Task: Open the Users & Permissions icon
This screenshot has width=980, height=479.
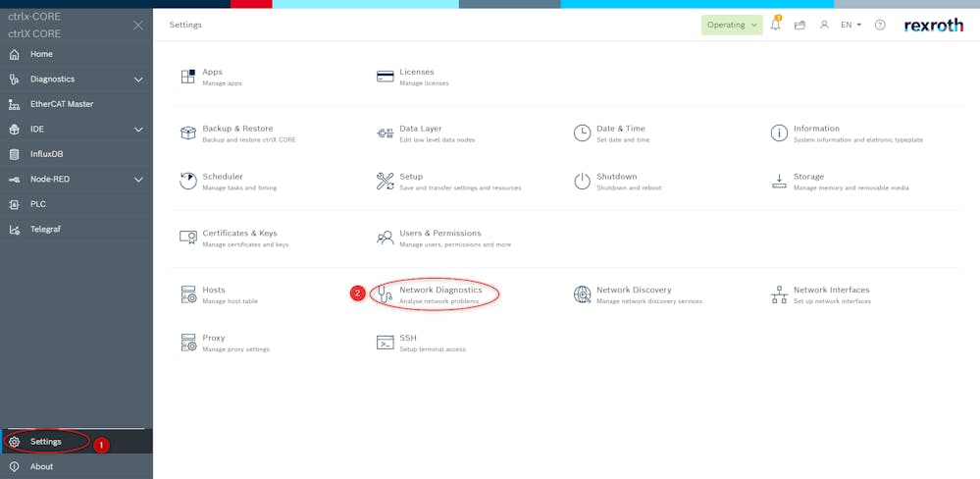Action: click(x=385, y=238)
